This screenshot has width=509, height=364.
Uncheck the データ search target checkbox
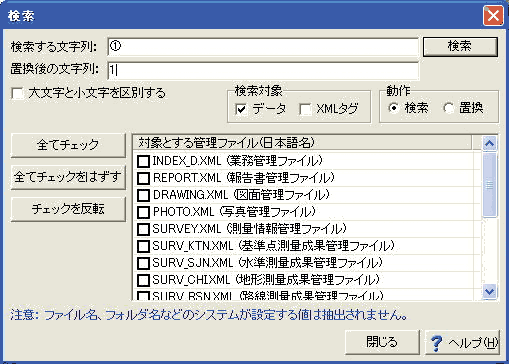point(241,109)
